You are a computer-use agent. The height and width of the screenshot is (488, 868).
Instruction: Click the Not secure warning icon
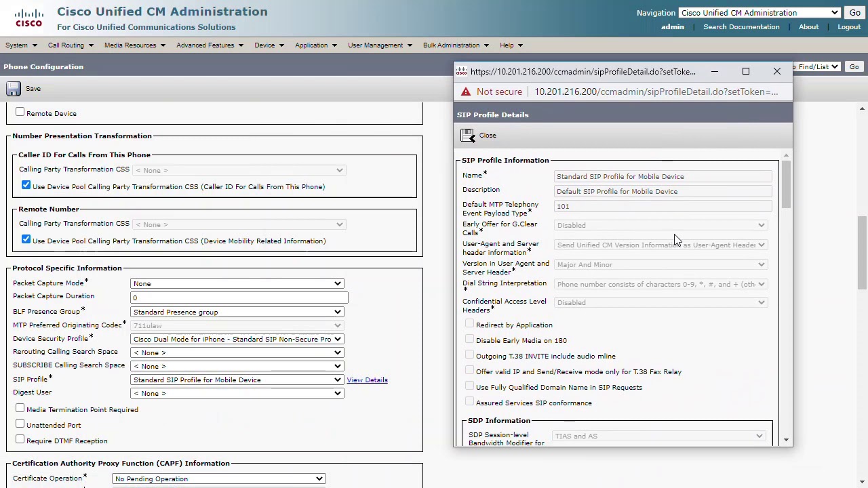pos(465,91)
